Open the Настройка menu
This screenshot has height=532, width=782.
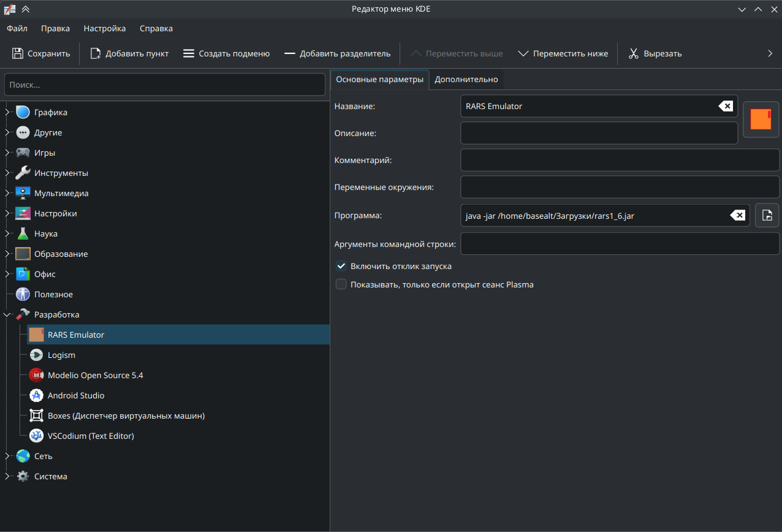click(105, 28)
